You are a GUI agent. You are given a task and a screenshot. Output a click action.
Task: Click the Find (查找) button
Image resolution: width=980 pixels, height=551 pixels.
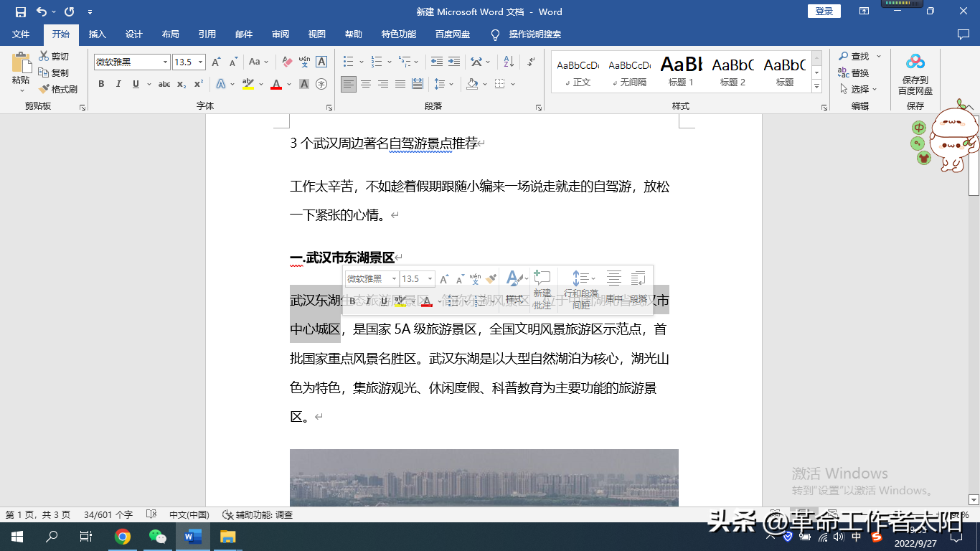(854, 56)
